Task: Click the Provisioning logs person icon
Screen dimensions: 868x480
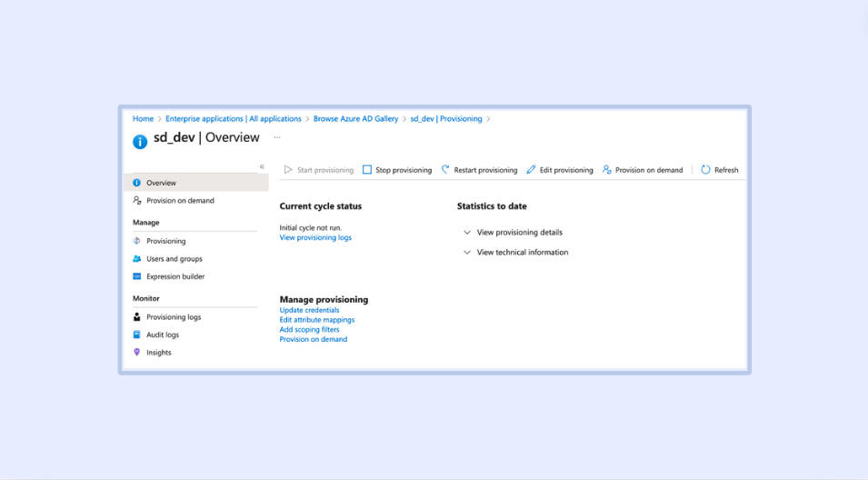Action: (136, 316)
